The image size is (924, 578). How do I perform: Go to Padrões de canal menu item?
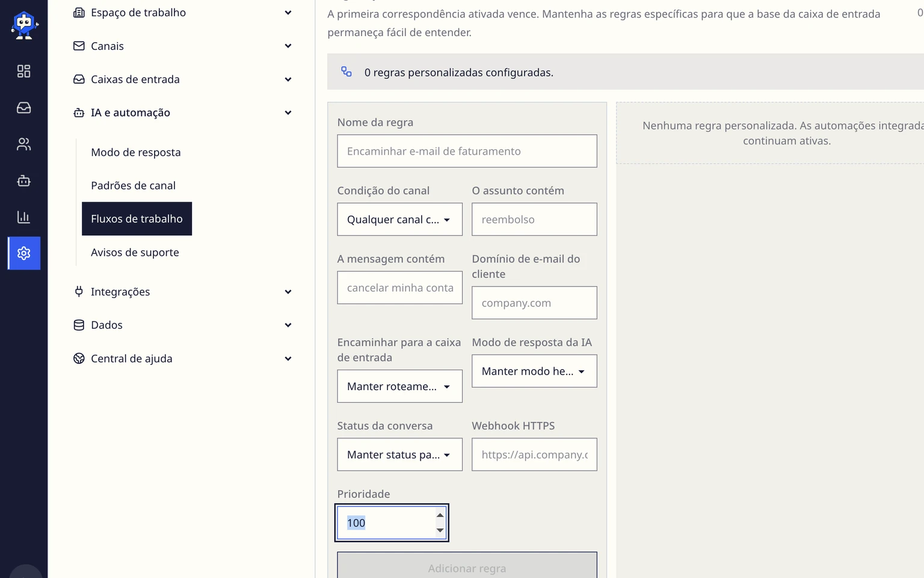point(134,185)
